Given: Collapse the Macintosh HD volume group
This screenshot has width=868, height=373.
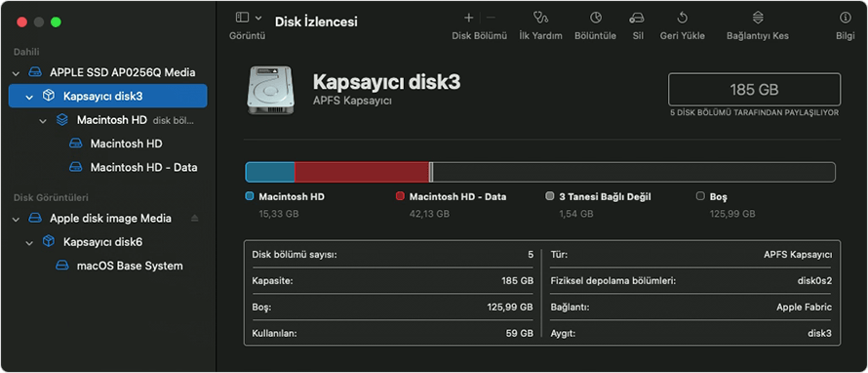Looking at the screenshot, I should click(x=43, y=120).
